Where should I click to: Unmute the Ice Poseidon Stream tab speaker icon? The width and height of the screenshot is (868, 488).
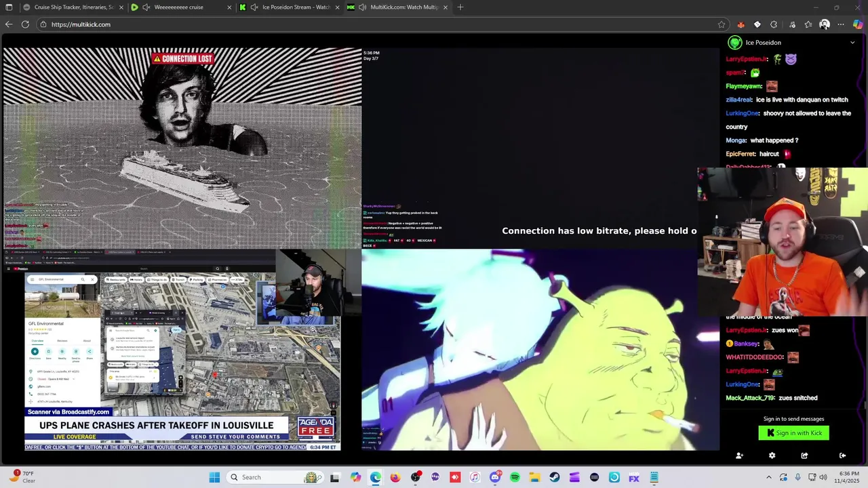tap(254, 7)
